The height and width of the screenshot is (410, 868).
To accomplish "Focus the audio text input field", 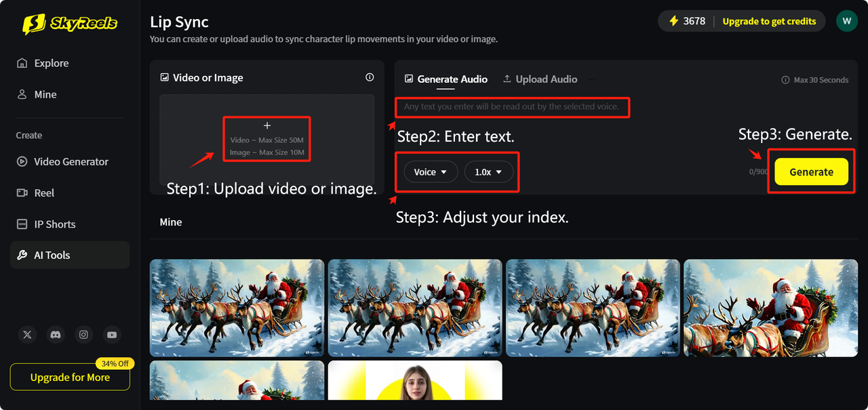I will (513, 107).
